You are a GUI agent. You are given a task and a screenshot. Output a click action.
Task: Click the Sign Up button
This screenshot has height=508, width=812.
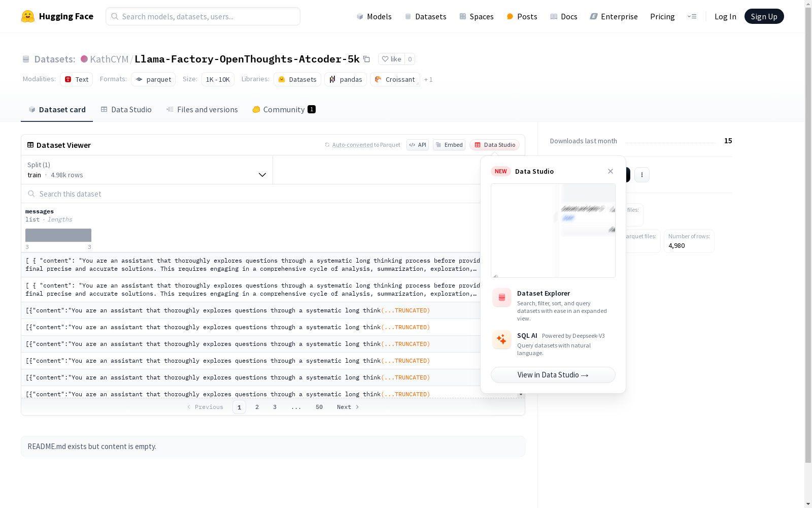[764, 16]
